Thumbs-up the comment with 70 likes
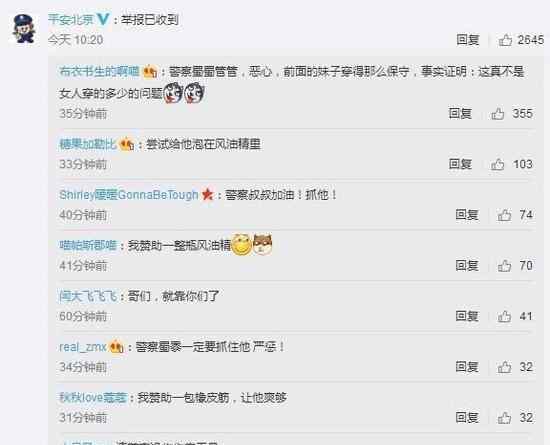This screenshot has height=445, width=550. pos(504,266)
